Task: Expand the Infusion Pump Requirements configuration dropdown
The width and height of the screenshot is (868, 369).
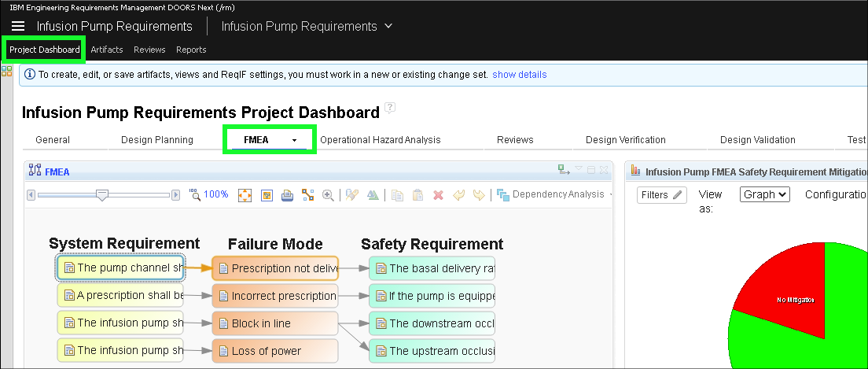Action: pos(388,26)
